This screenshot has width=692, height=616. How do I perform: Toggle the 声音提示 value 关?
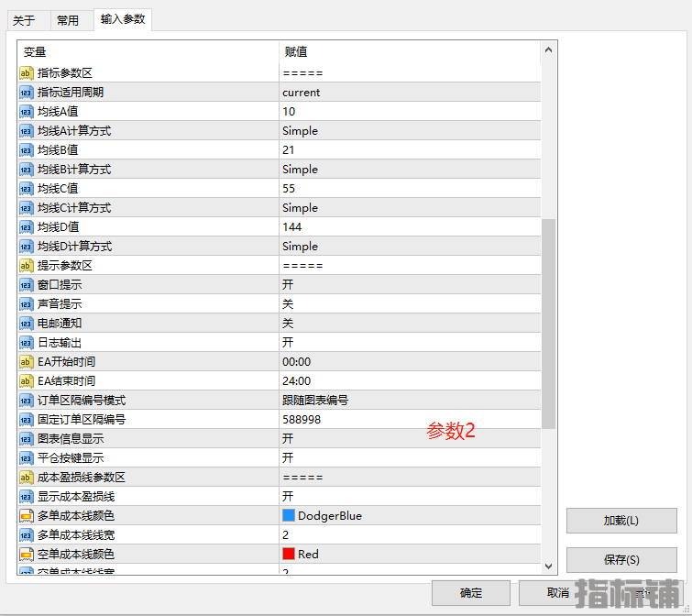point(410,304)
